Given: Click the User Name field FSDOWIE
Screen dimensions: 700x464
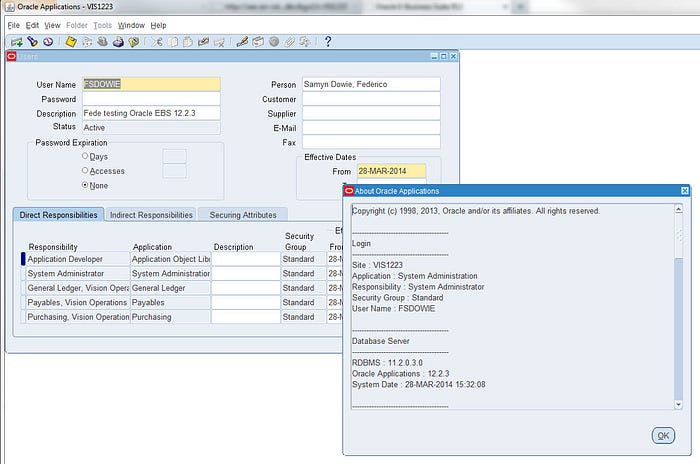Looking at the screenshot, I should [151, 84].
